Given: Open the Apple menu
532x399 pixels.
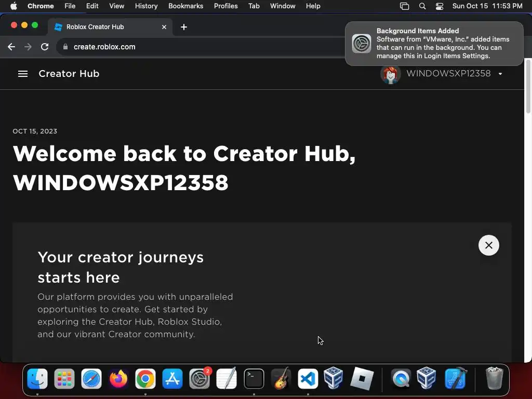Looking at the screenshot, I should [x=13, y=6].
